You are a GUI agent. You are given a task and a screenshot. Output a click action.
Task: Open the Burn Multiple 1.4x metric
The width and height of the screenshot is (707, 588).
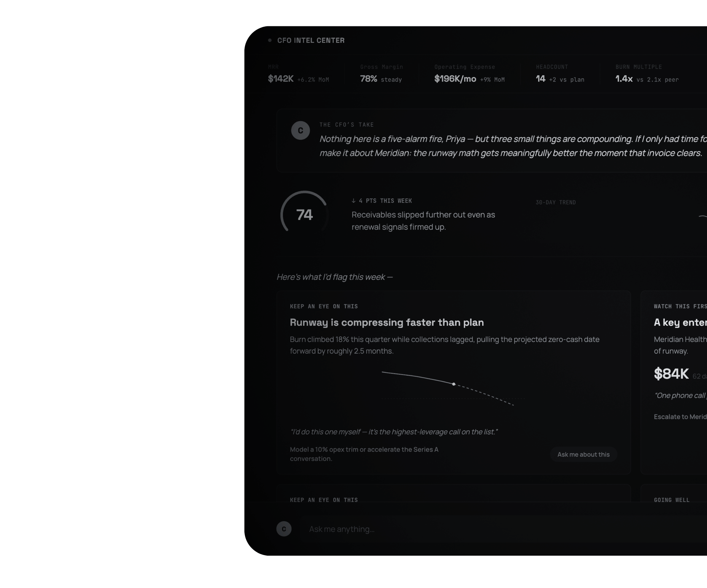coord(647,74)
